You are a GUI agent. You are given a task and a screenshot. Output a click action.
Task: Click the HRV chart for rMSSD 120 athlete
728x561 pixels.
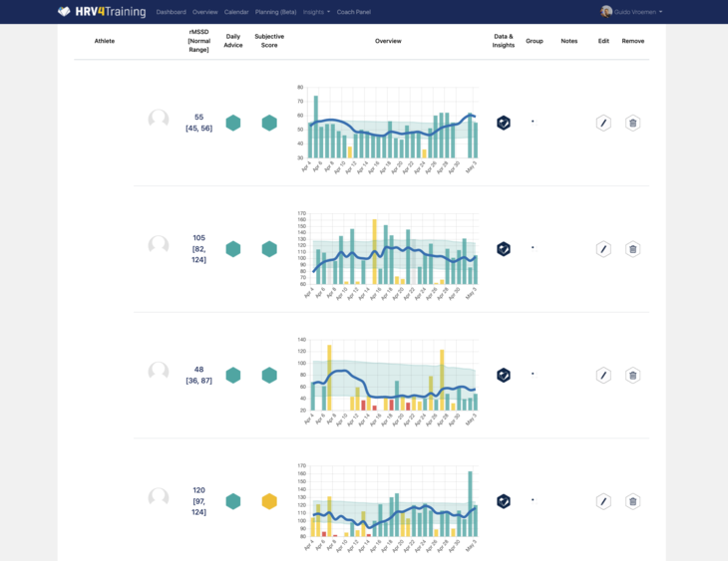click(x=388, y=507)
